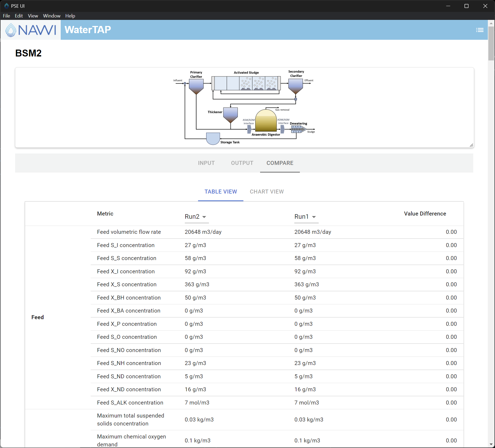Click the Feed category label
The image size is (495, 448).
click(x=38, y=317)
